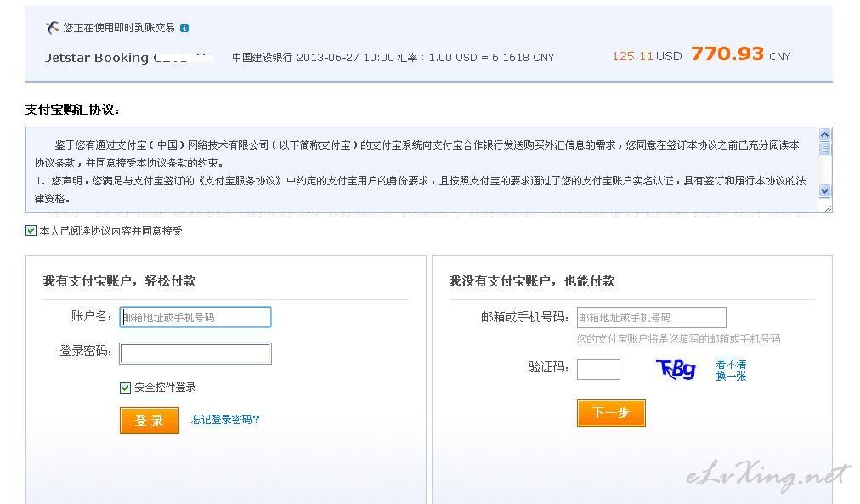
Task: Focus the 邮箱或手机号码 input field
Action: click(652, 318)
